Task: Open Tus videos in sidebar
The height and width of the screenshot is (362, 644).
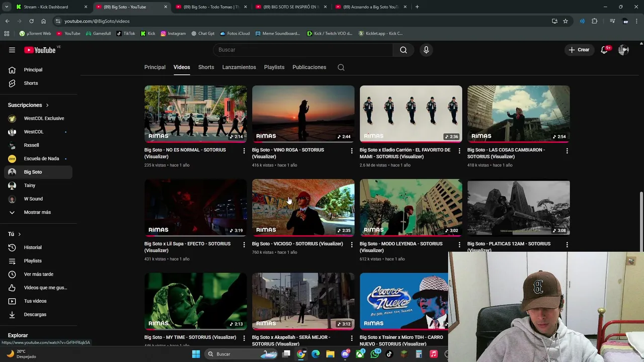Action: pyautogui.click(x=38, y=301)
